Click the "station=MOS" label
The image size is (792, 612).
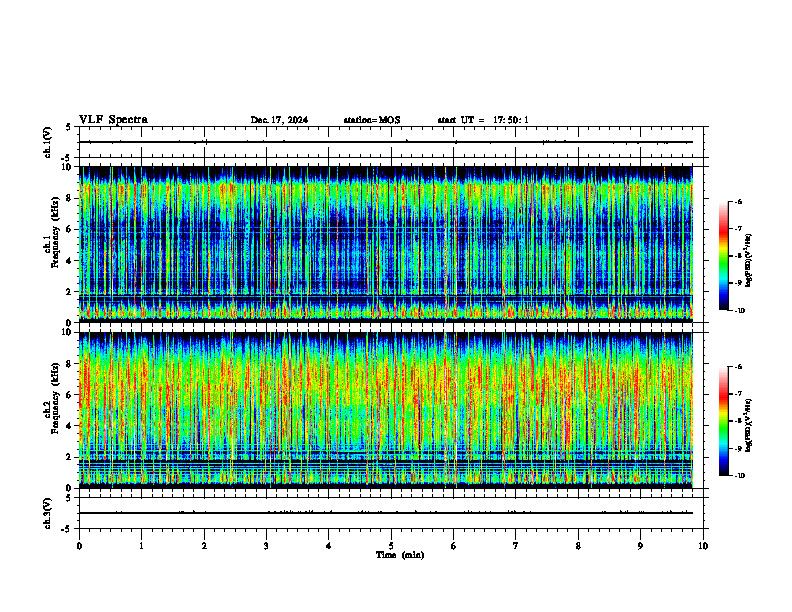pos(372,120)
